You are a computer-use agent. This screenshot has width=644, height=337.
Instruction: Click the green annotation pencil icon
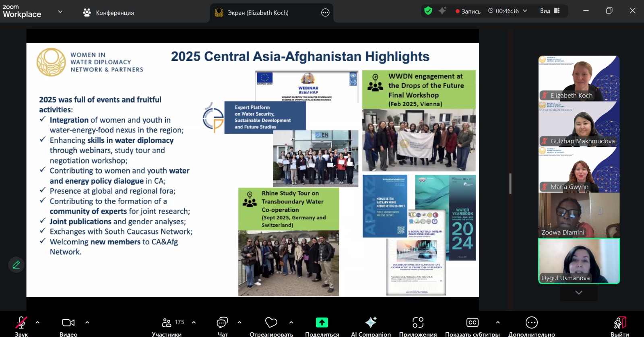tap(17, 265)
